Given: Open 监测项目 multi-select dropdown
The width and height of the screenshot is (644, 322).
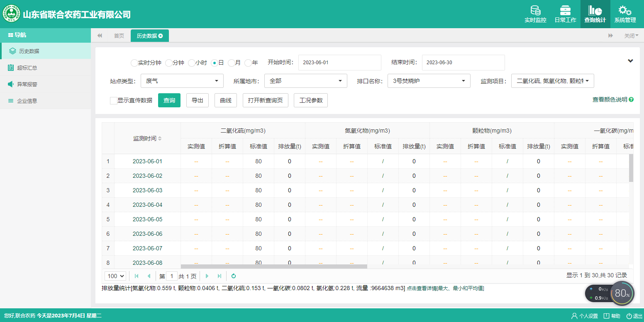Looking at the screenshot, I should [x=553, y=81].
